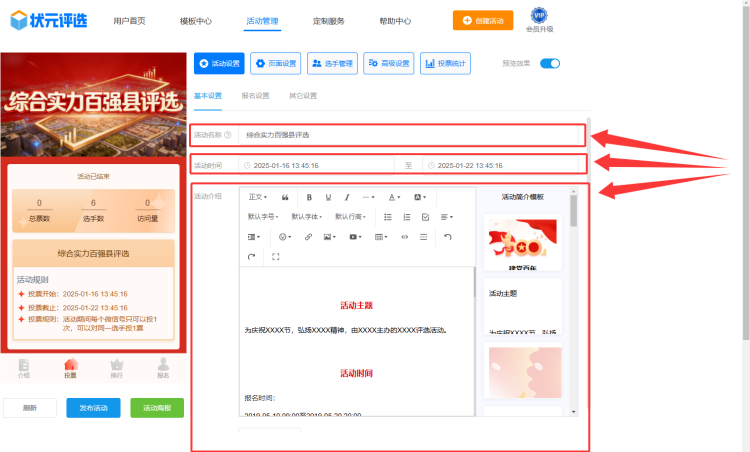
Task: Open the 默认行高 line height dropdown
Action: (x=350, y=217)
